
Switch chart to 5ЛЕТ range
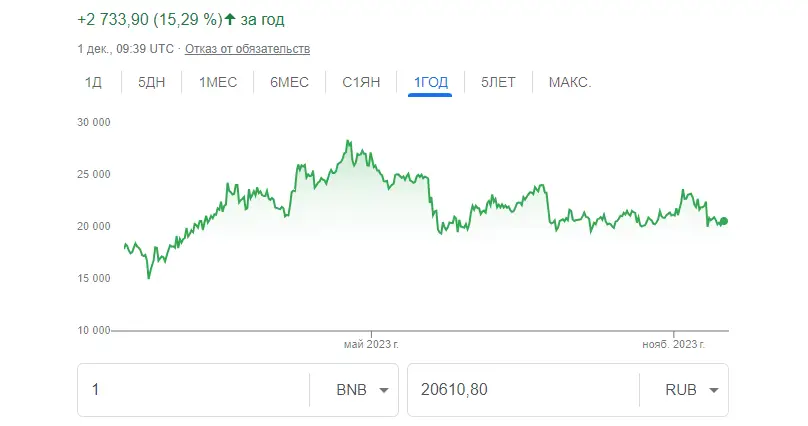[x=498, y=82]
